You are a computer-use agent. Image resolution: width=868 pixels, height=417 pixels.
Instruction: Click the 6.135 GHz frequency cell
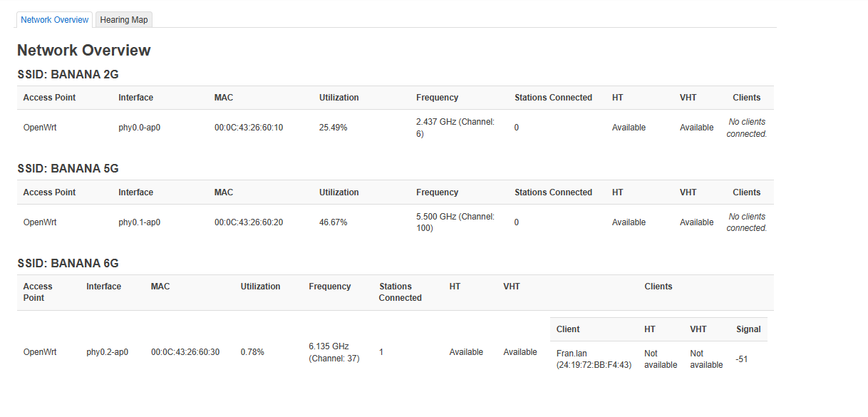click(x=334, y=352)
